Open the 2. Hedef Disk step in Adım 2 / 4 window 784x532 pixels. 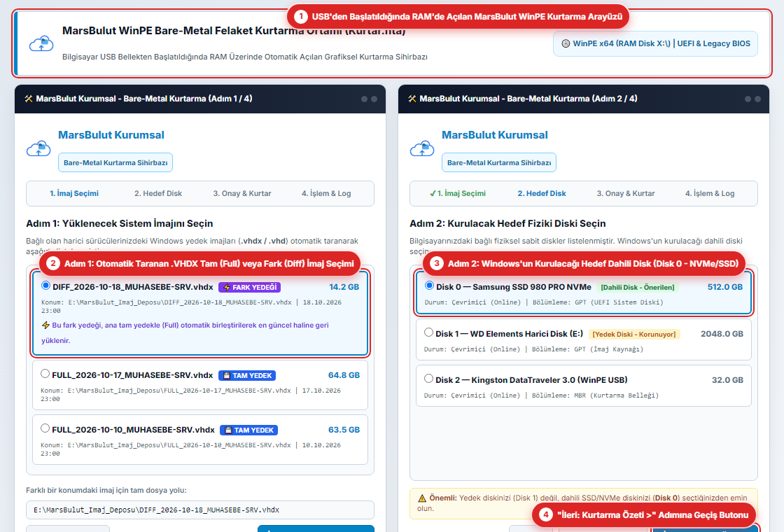[x=542, y=193]
